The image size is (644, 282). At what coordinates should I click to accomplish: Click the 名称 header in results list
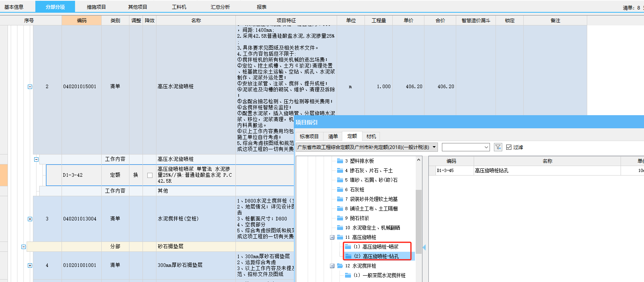point(548,161)
